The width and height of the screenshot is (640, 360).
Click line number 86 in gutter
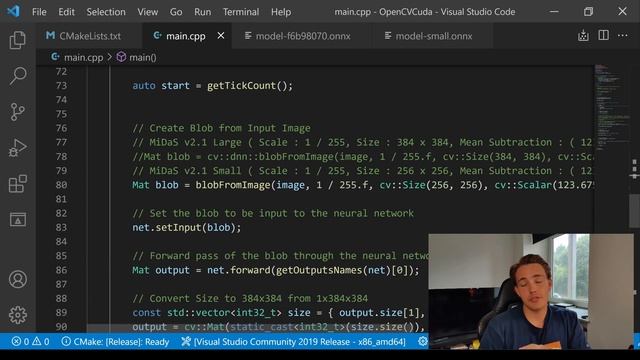pos(61,270)
